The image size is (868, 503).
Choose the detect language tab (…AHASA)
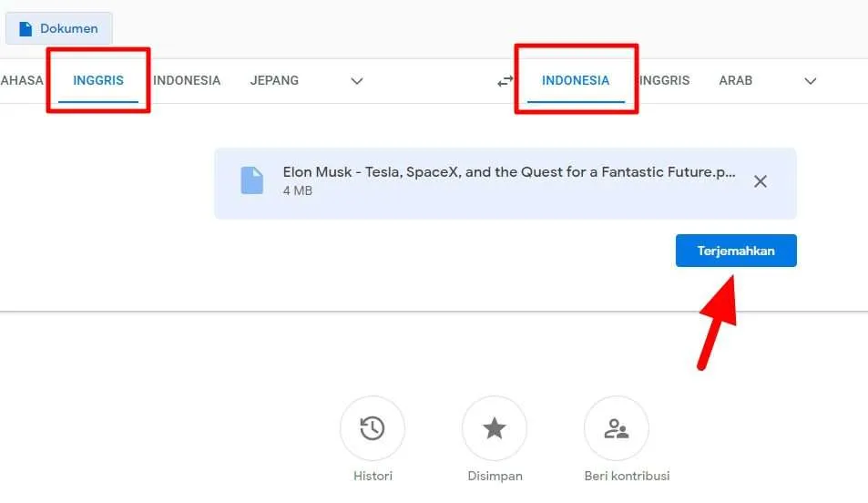(x=22, y=80)
